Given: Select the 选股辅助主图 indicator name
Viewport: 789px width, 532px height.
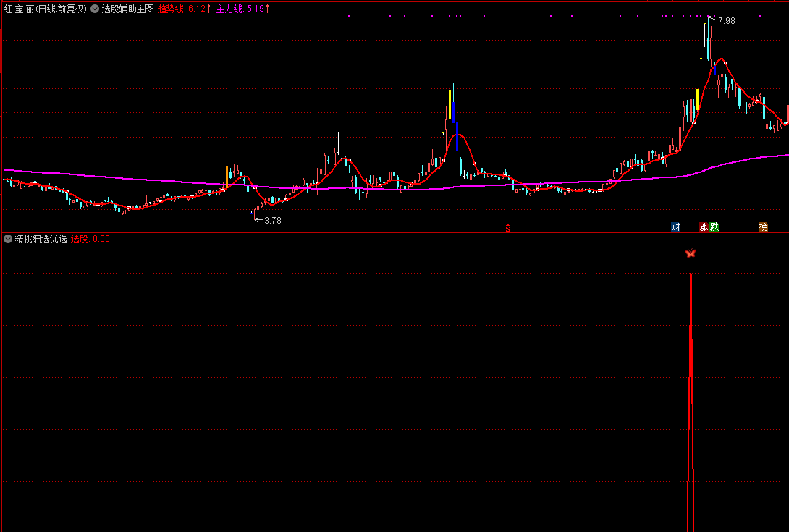Looking at the screenshot, I should (127, 9).
